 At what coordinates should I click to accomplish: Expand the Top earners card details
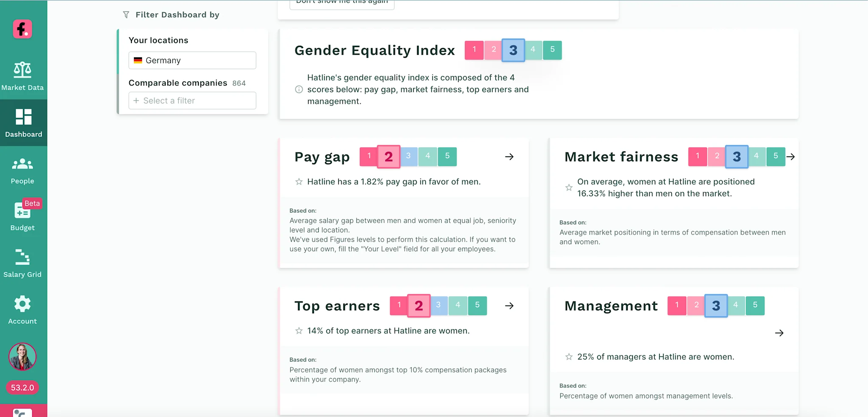[509, 305]
